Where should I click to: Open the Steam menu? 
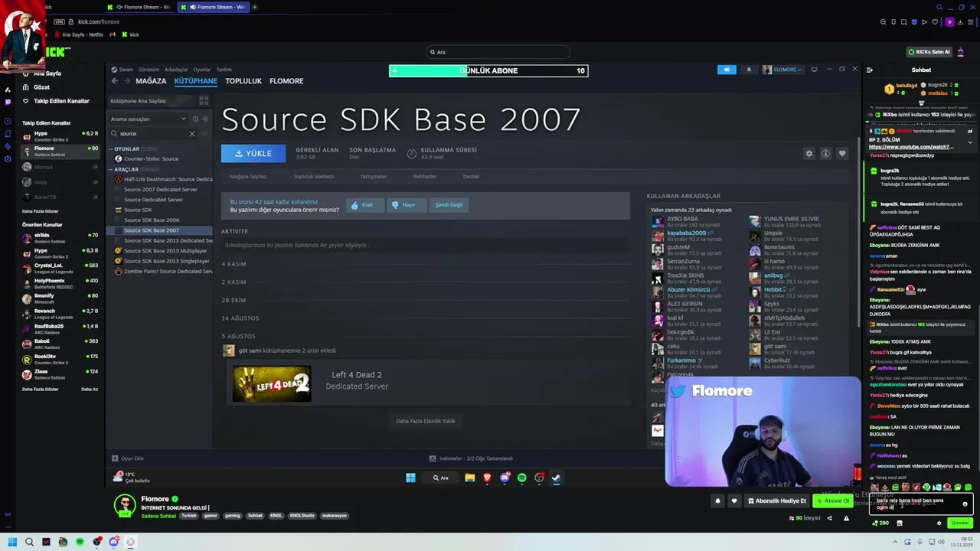tap(123, 70)
